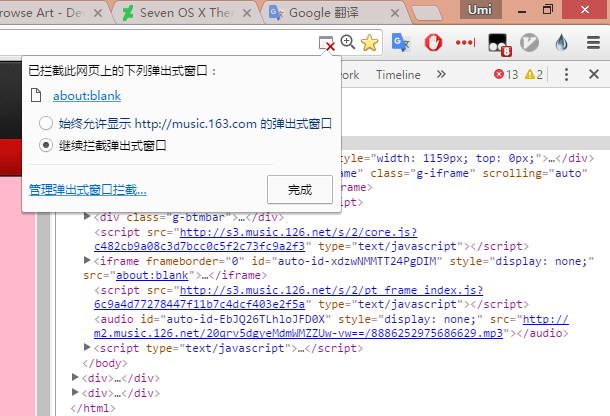Click the 完成 button in pop-up dialog

coord(299,188)
